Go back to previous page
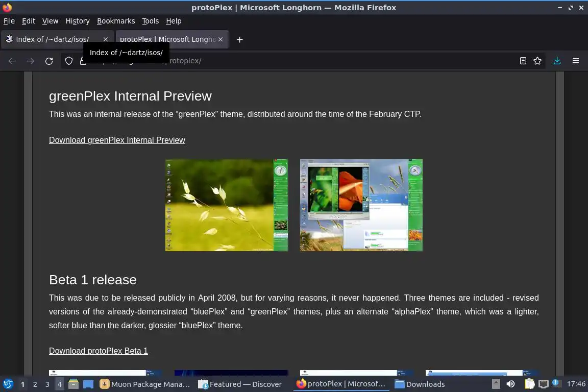 tap(12, 61)
